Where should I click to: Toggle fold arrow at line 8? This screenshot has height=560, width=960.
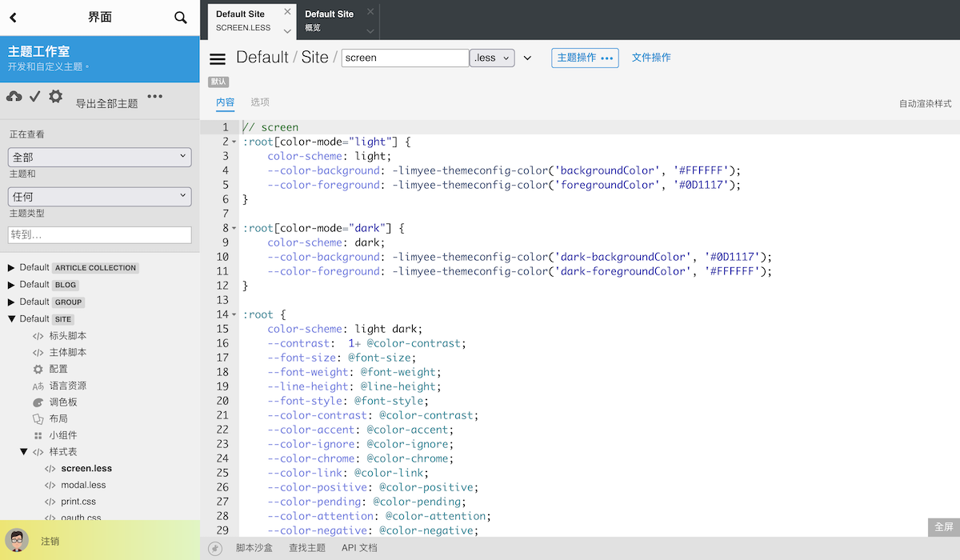234,228
